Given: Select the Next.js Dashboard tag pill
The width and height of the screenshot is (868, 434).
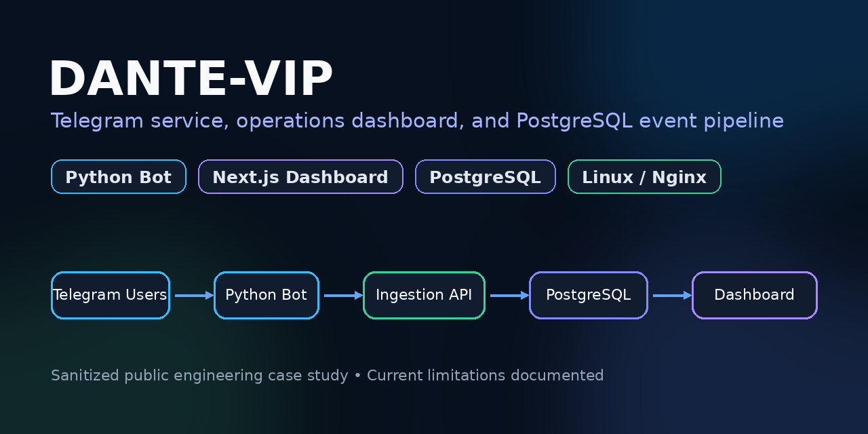Looking at the screenshot, I should (x=300, y=177).
